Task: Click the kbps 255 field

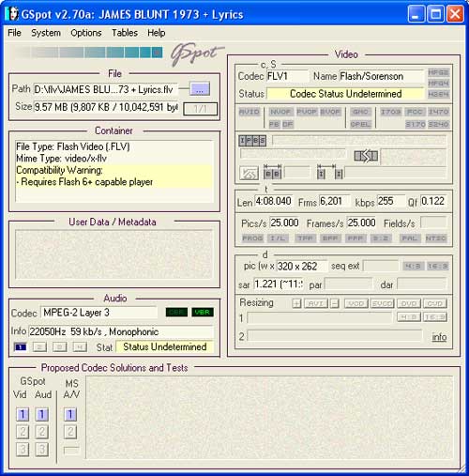Action: 390,201
